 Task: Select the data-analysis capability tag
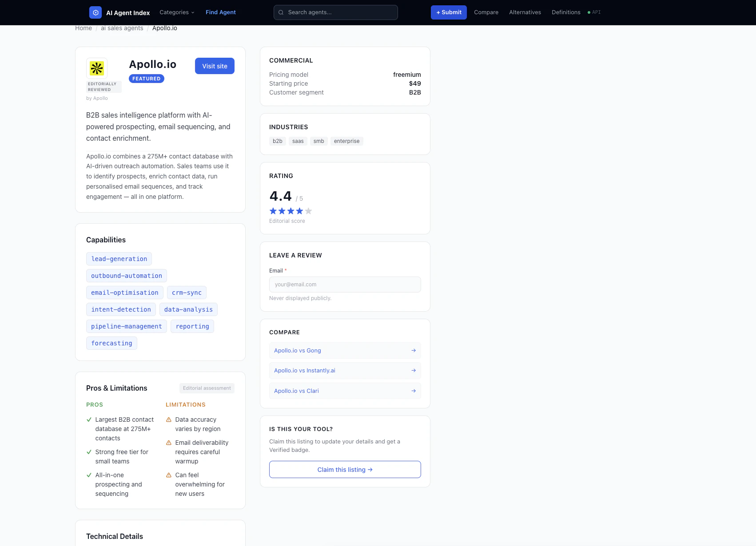click(188, 310)
